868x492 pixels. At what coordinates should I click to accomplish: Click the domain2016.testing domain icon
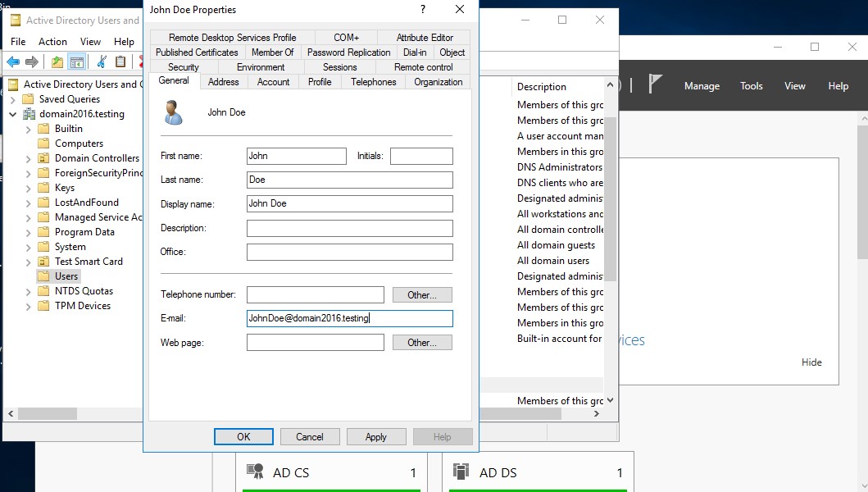(x=30, y=114)
